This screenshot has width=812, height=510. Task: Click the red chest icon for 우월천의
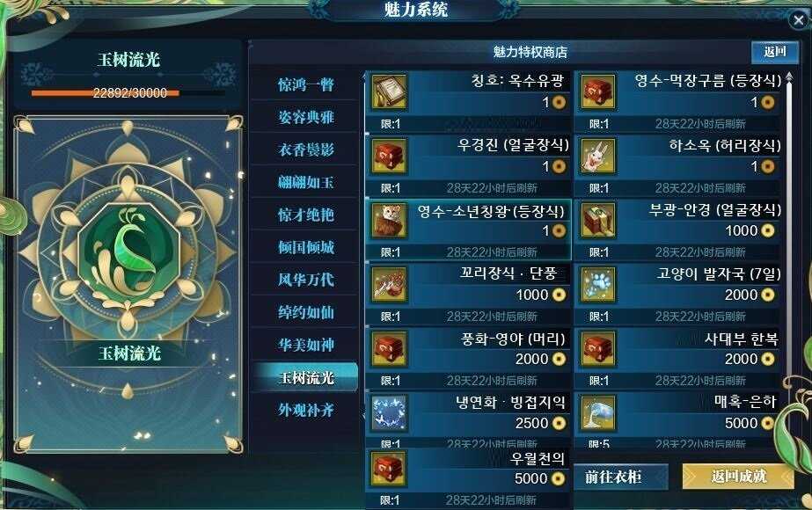tap(389, 469)
